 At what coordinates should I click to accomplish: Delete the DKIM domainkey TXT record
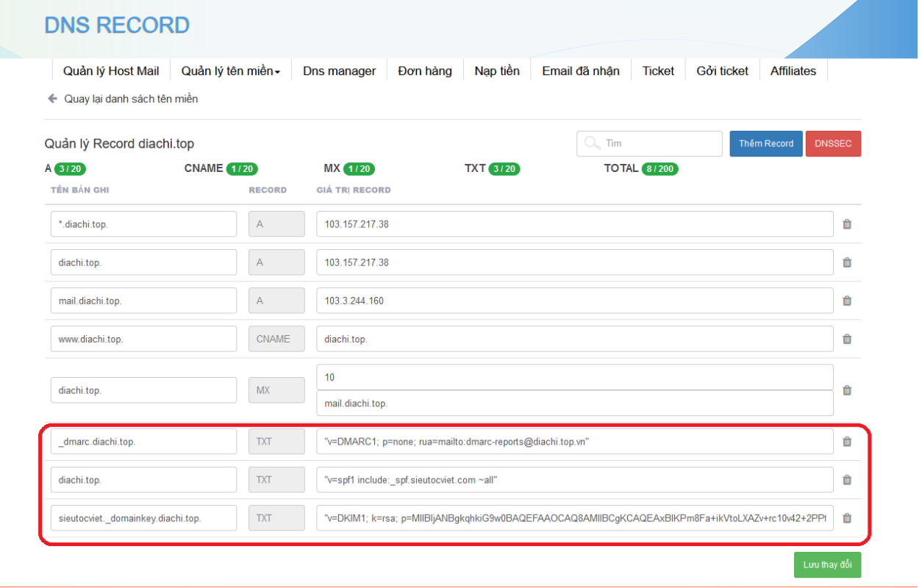[847, 518]
